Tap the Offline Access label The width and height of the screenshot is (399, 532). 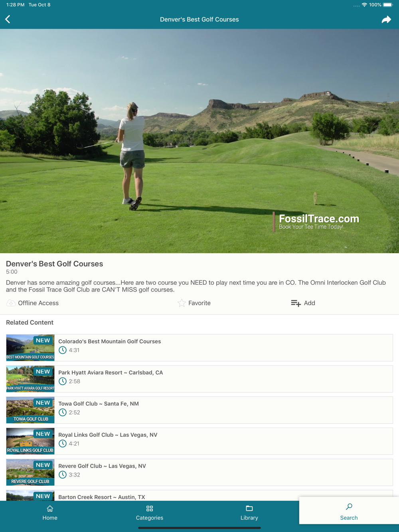click(x=38, y=303)
